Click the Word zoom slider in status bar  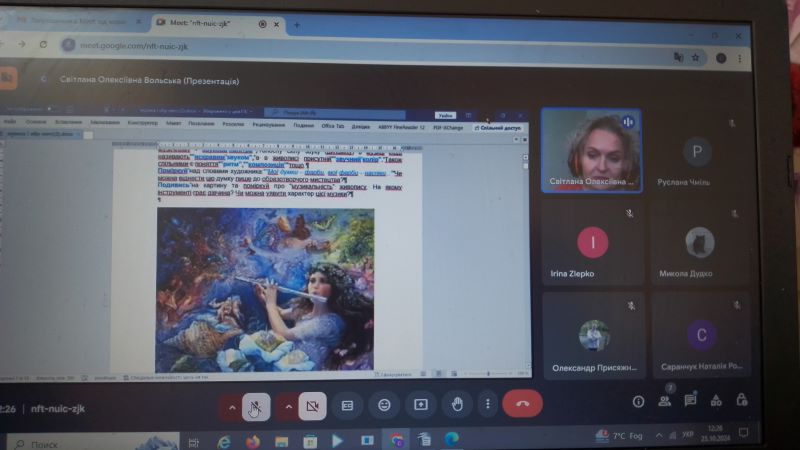(x=488, y=374)
